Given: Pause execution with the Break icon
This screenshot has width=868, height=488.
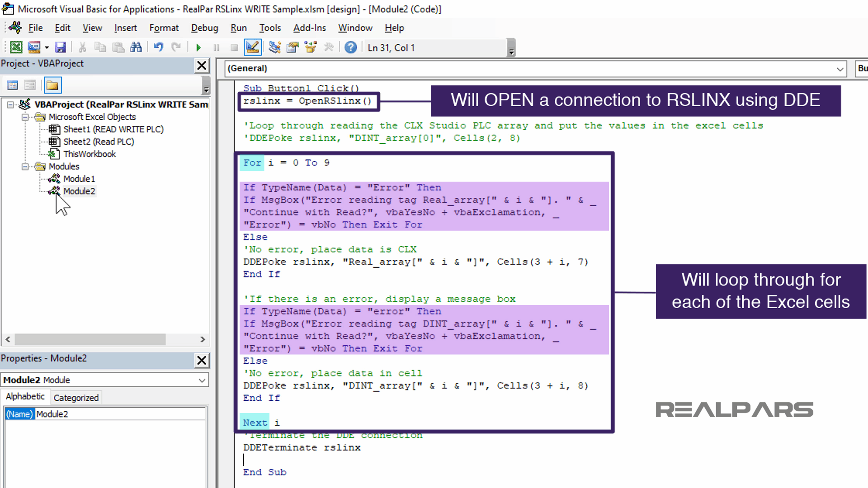Looking at the screenshot, I should pos(216,47).
